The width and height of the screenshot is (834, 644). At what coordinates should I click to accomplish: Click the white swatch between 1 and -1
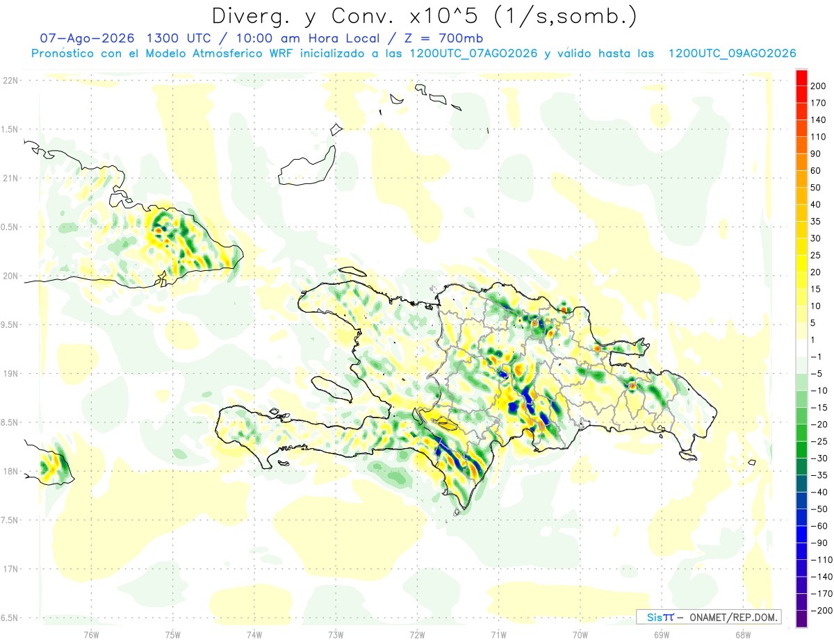[x=801, y=349]
